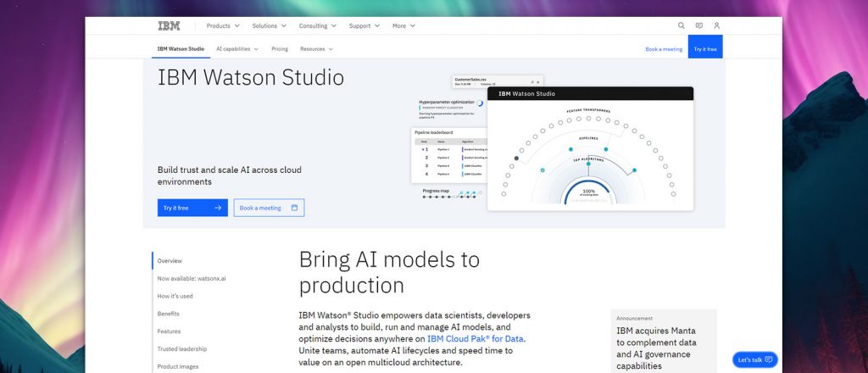Open the Pricing tab
The width and height of the screenshot is (868, 373).
(x=280, y=48)
